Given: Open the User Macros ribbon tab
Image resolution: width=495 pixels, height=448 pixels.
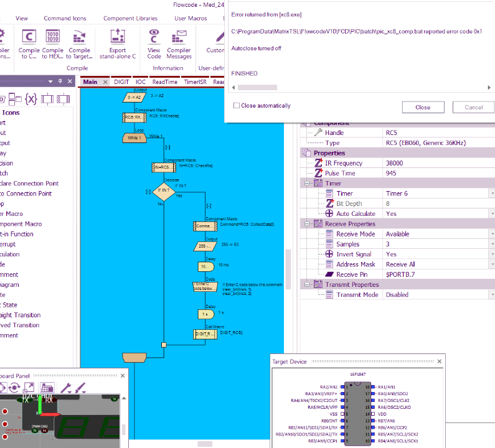Looking at the screenshot, I should (191, 18).
